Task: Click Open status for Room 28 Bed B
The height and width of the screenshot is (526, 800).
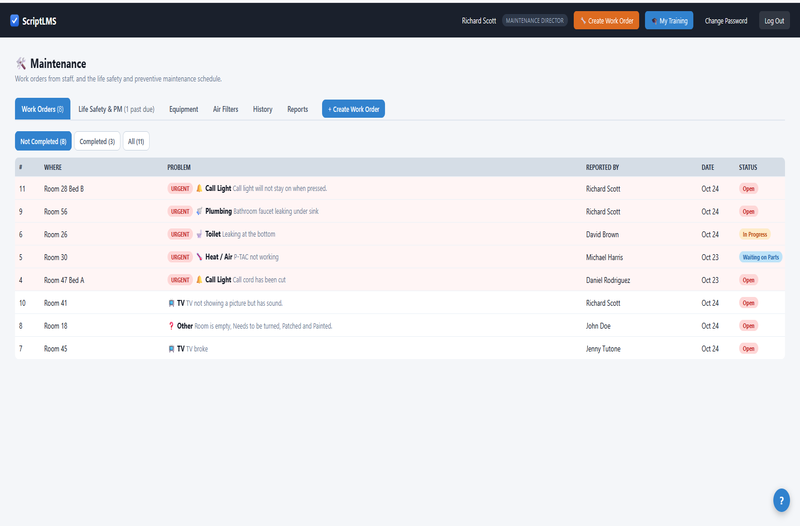Action: tap(748, 188)
